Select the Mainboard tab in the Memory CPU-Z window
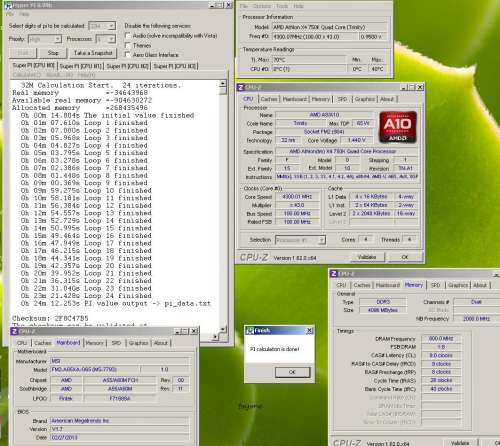 click(388, 285)
